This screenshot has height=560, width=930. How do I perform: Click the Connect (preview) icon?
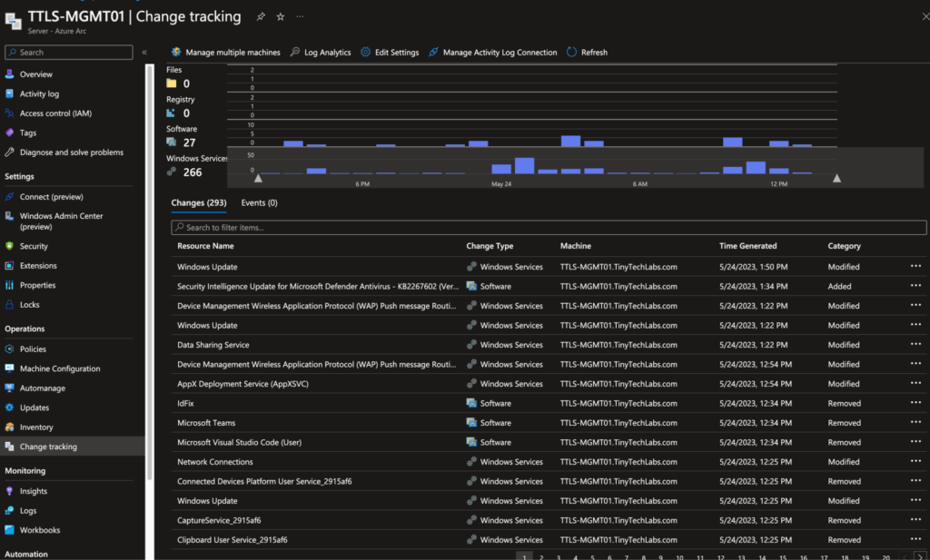click(x=9, y=197)
